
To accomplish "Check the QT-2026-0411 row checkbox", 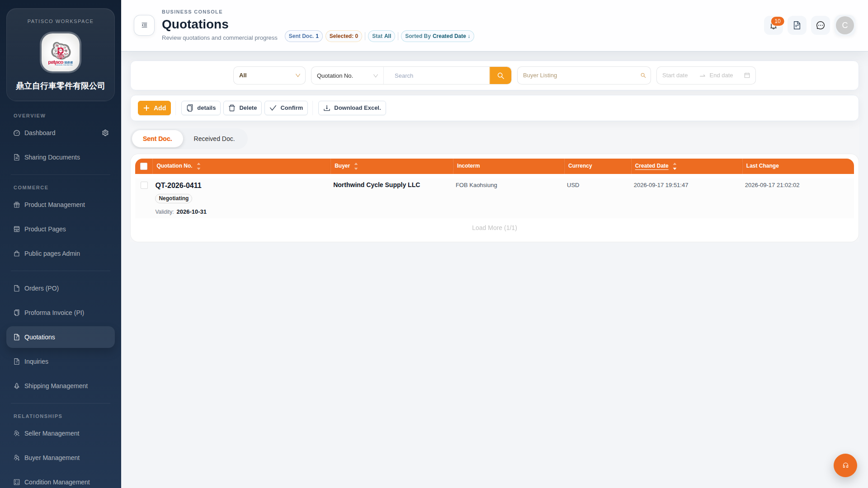I will pyautogui.click(x=144, y=185).
